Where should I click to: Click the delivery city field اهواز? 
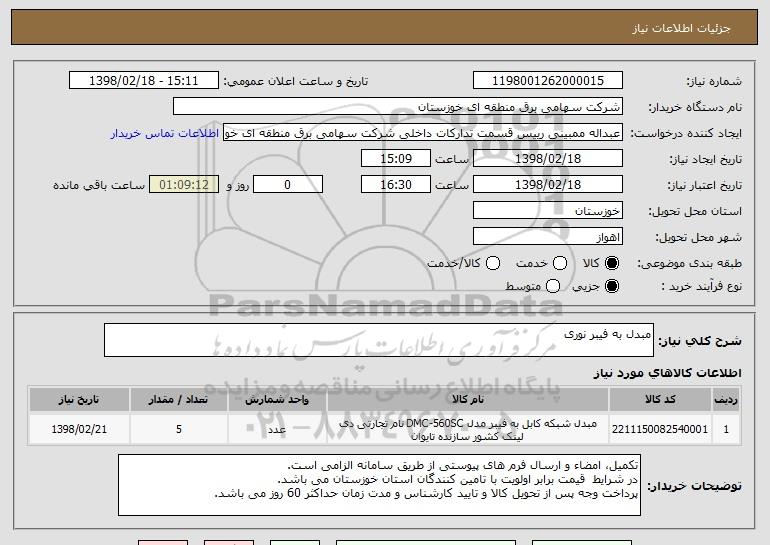(x=548, y=237)
